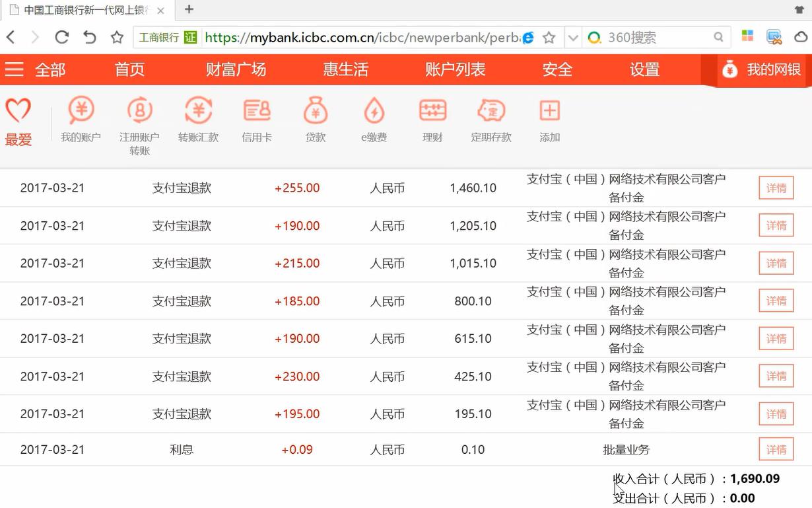Click IE compatibility mode icon in address bar
Screen dimensions: 812x508
coord(528,38)
